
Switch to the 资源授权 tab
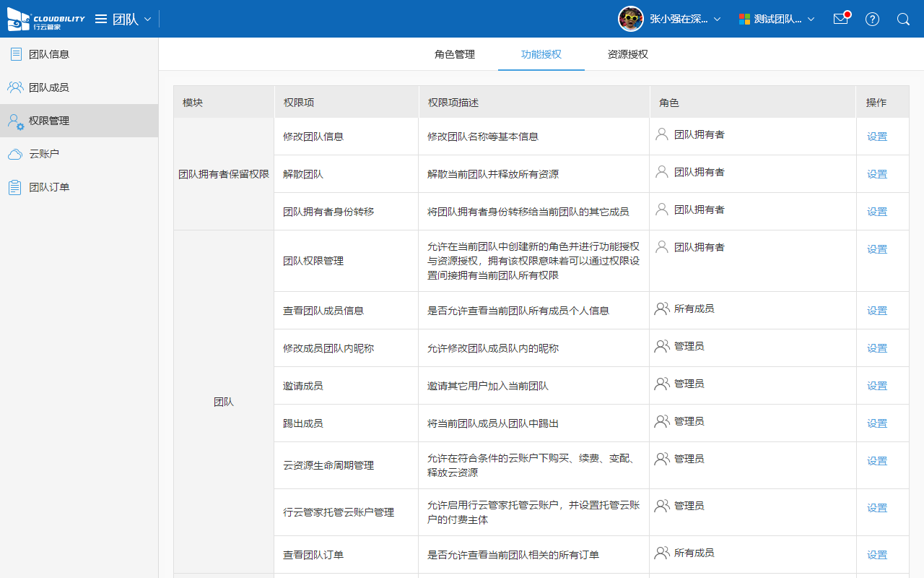pos(628,54)
